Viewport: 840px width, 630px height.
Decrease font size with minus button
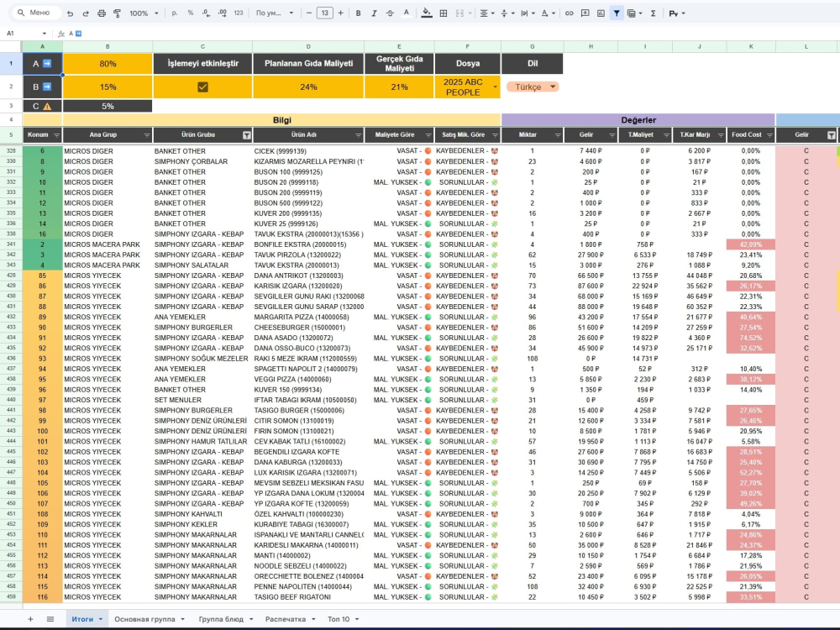(x=309, y=13)
